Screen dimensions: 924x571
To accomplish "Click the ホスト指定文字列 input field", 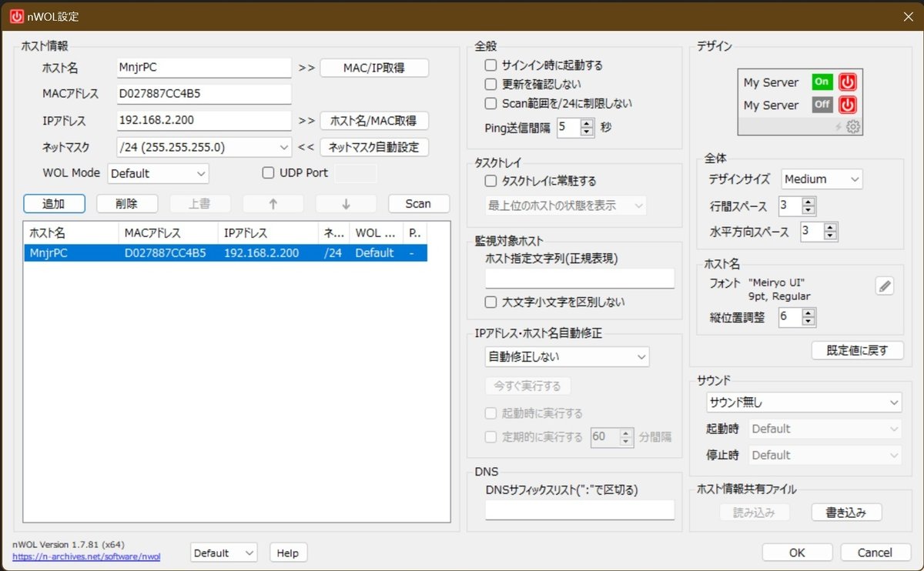I will [580, 279].
